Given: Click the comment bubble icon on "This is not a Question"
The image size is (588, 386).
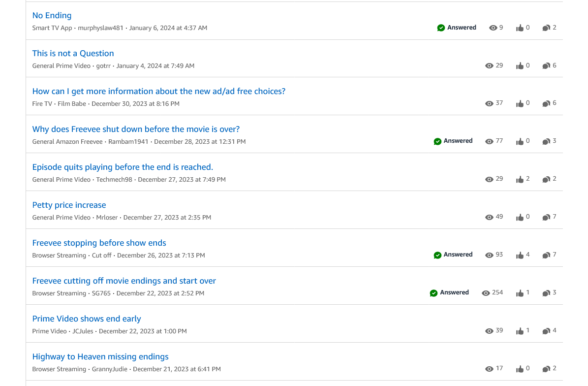Looking at the screenshot, I should tap(546, 65).
